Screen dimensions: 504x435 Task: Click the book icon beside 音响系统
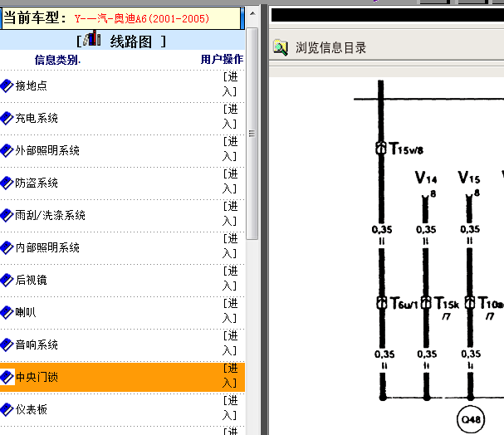pyautogui.click(x=7, y=345)
